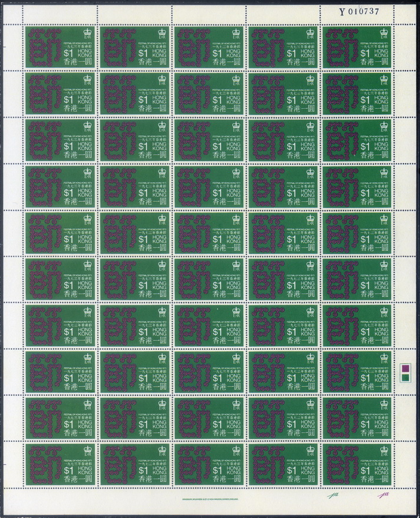Select the green colour check square in margin
The image size is (420, 518).
coord(405,378)
